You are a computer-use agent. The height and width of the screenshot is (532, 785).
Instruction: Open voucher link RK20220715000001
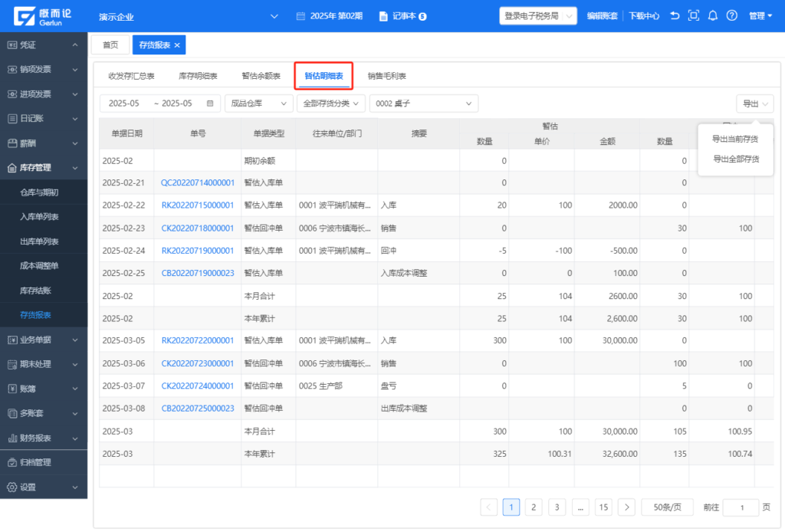pos(197,205)
